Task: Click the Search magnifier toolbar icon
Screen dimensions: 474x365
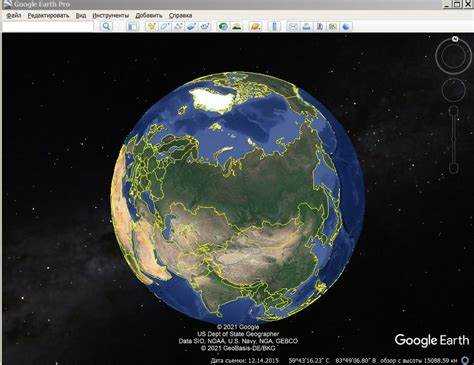Action: [x=106, y=26]
